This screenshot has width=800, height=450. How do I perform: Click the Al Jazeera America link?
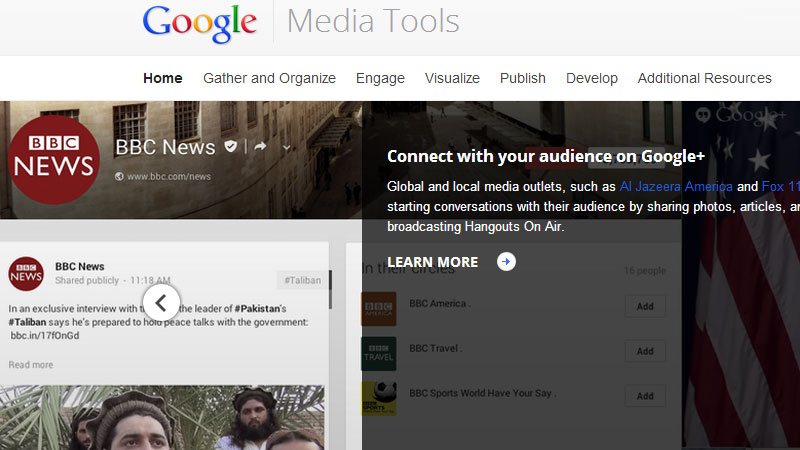676,186
